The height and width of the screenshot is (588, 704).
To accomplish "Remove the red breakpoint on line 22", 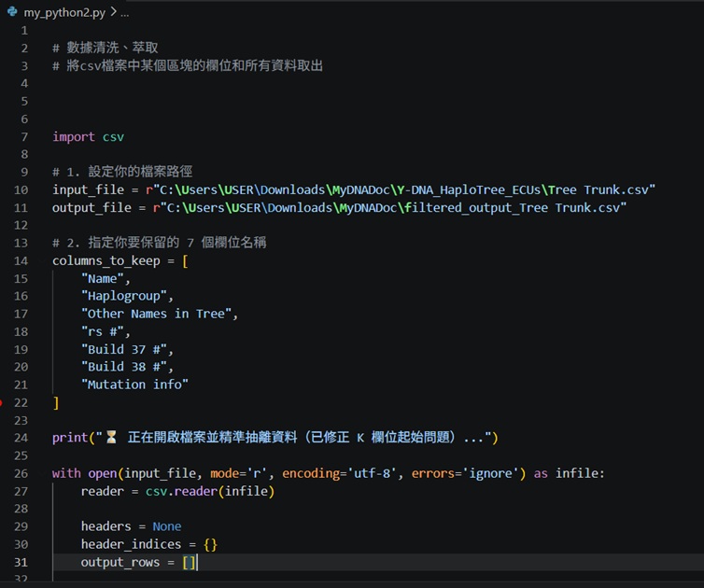I will (x=1, y=402).
